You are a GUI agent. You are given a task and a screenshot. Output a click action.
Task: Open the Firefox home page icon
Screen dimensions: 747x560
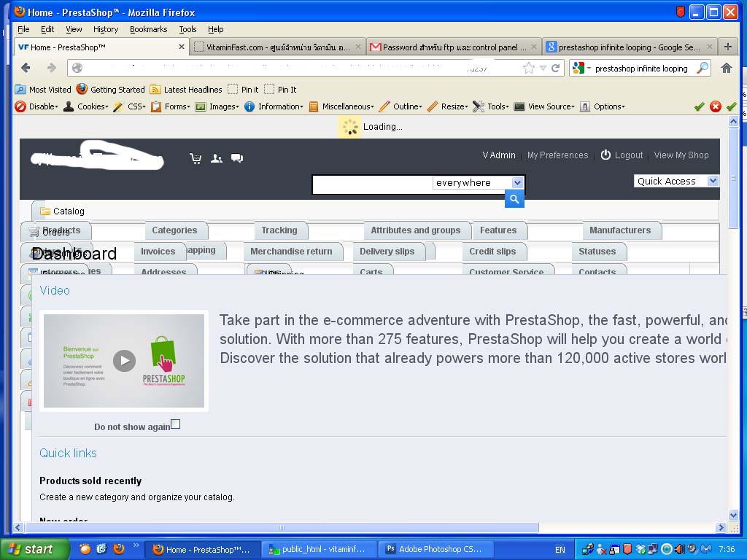tap(726, 68)
